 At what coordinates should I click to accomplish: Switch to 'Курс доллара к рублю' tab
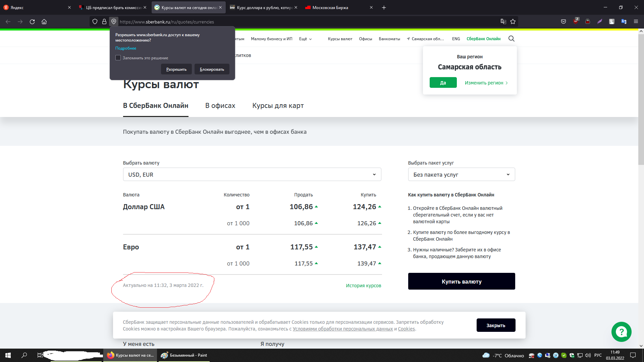[x=264, y=7]
